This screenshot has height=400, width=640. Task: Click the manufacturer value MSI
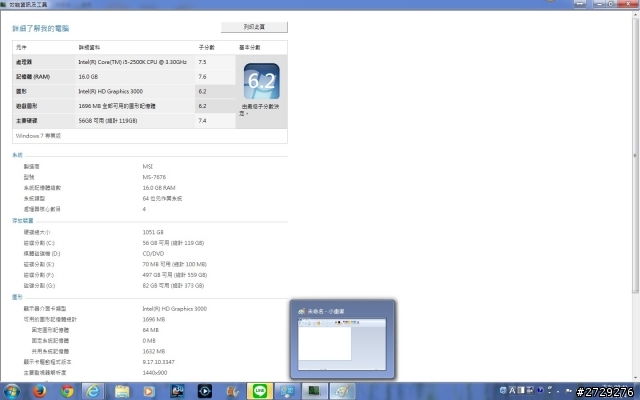coord(148,167)
